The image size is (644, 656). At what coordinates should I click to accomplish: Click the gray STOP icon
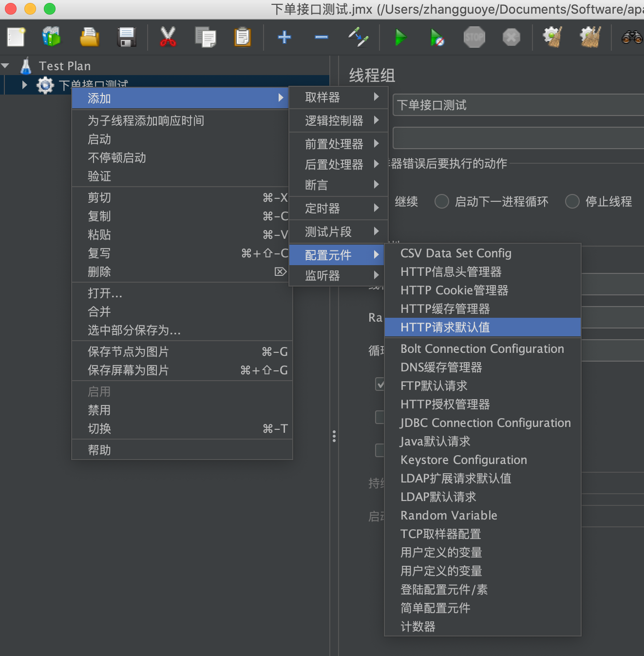point(474,37)
